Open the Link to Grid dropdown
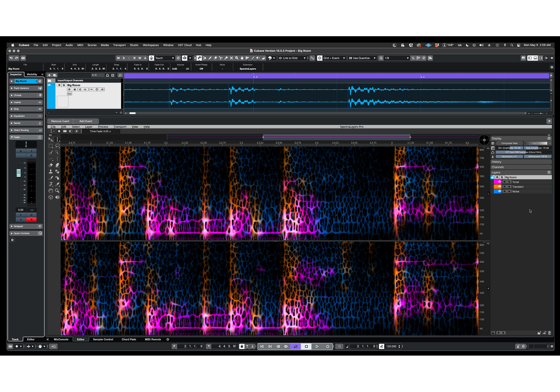The image size is (560, 392). click(x=293, y=58)
